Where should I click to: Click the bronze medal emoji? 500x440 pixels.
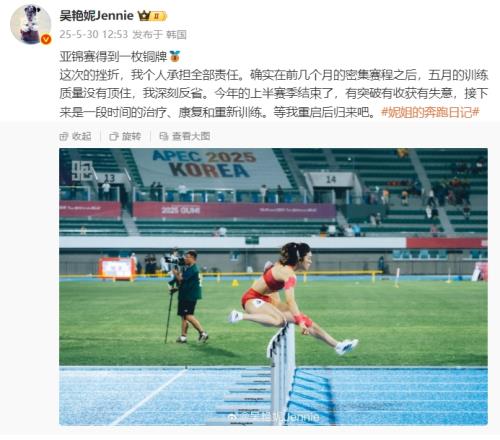point(175,56)
